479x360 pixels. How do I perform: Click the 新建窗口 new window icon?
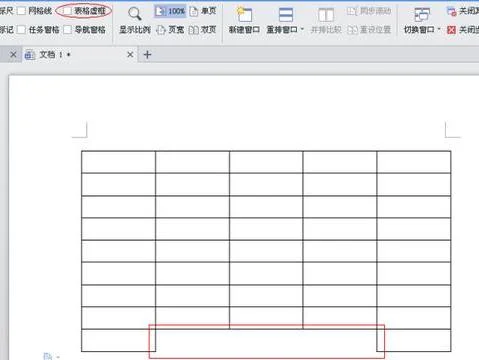[244, 15]
